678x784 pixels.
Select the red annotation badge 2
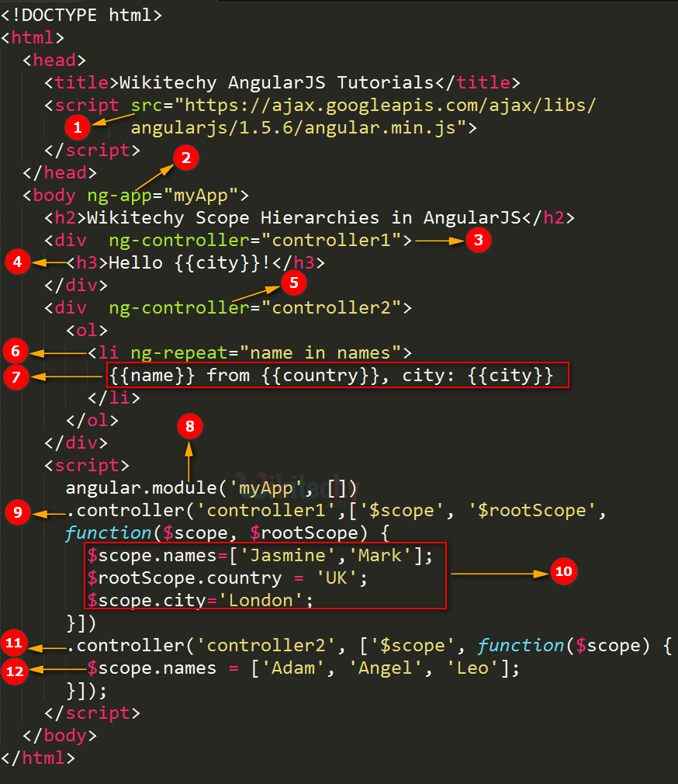(186, 158)
